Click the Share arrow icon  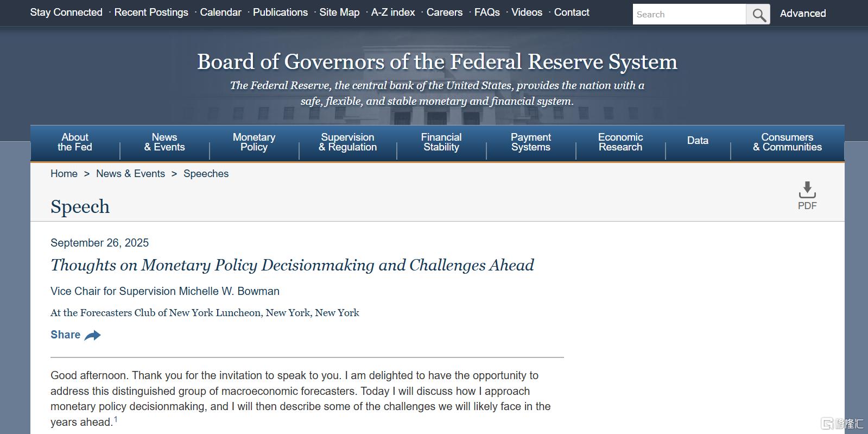93,335
